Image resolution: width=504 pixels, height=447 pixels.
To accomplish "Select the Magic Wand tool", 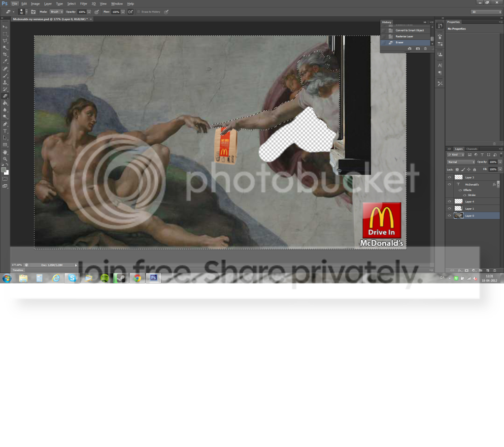I will point(5,48).
